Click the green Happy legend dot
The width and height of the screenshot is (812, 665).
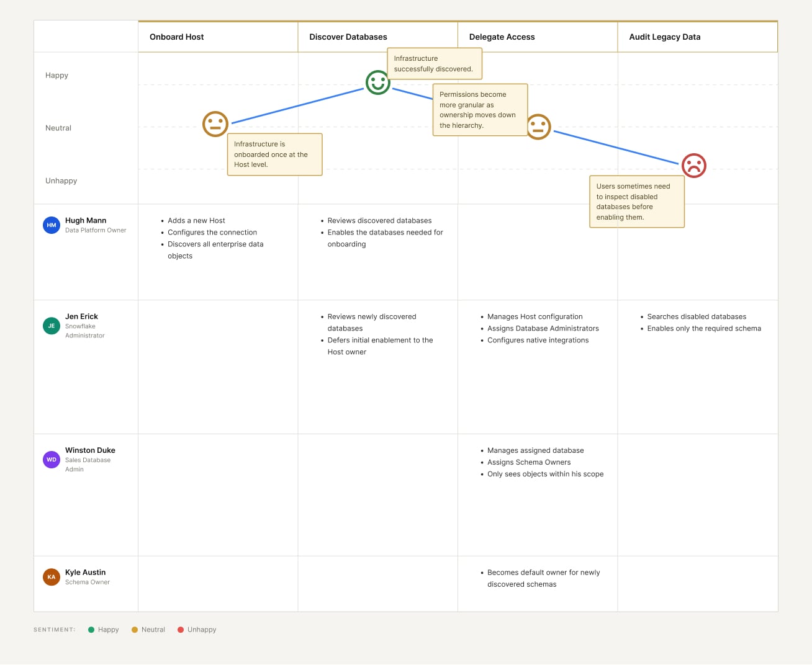(91, 630)
